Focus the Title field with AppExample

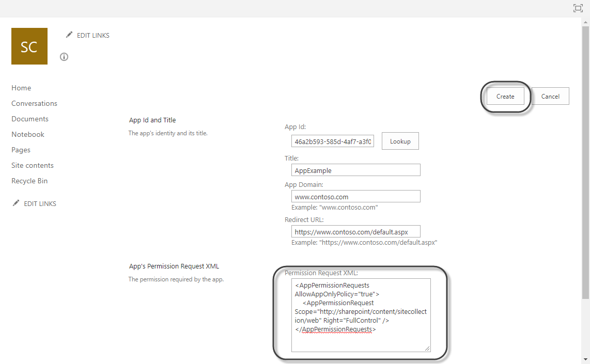(355, 170)
